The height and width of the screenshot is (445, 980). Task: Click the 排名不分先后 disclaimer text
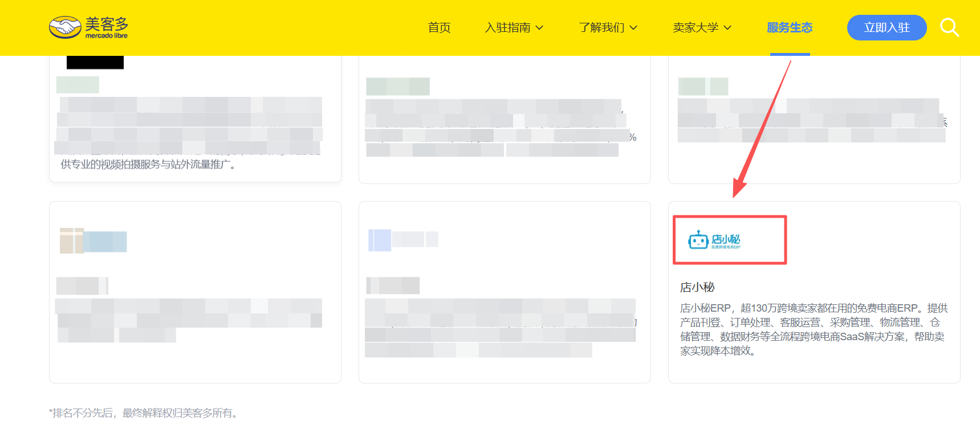143,413
